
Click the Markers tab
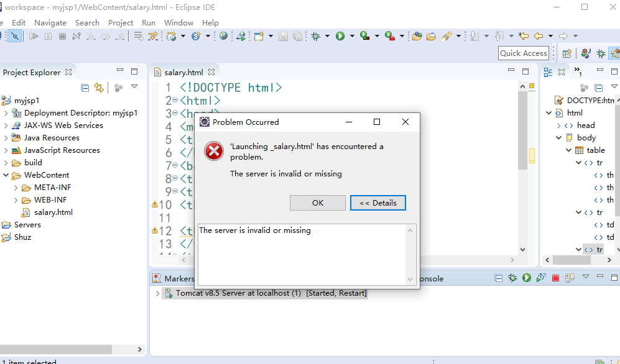[x=178, y=279]
